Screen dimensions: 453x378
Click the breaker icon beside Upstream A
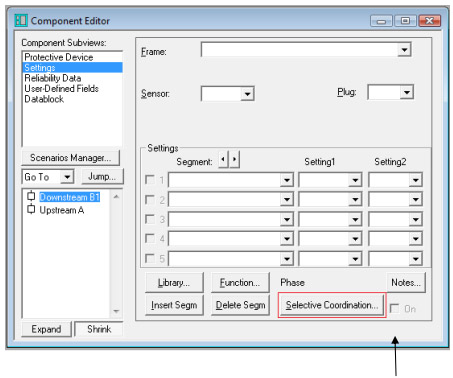pos(31,209)
